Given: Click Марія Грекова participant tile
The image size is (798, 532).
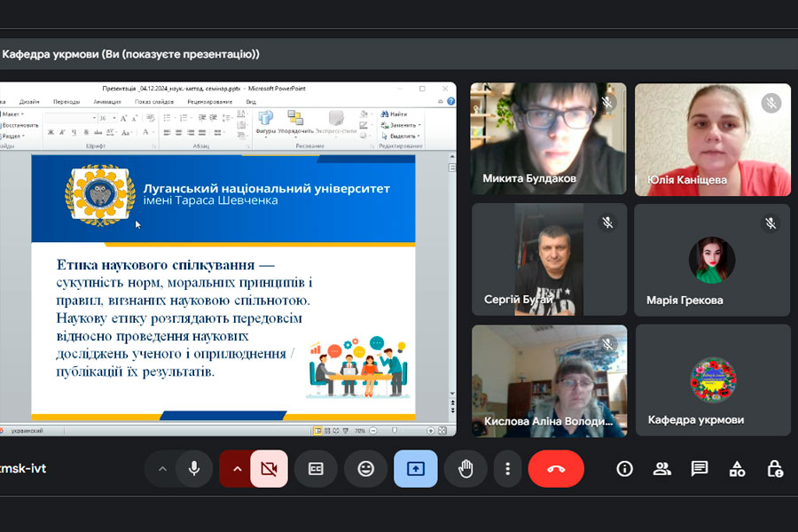Looking at the screenshot, I should coord(713,260).
